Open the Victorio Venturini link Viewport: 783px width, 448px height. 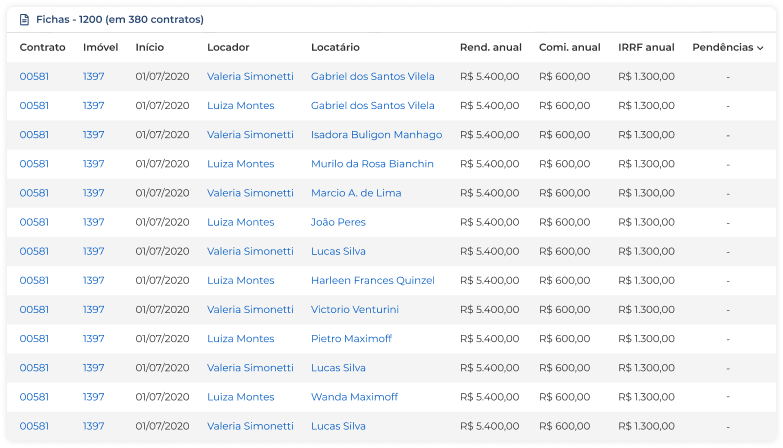[x=355, y=310]
